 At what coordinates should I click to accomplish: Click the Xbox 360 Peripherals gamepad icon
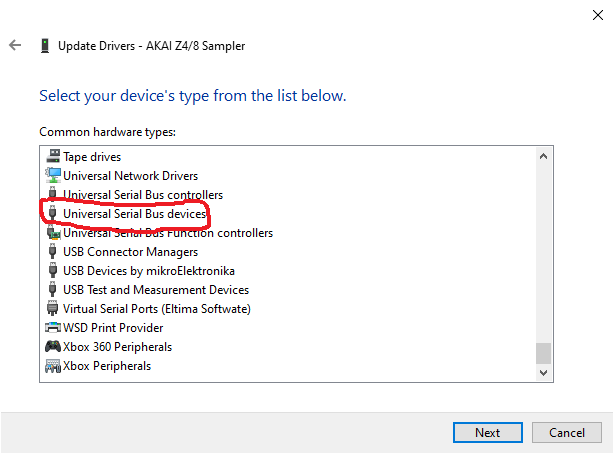[x=53, y=346]
